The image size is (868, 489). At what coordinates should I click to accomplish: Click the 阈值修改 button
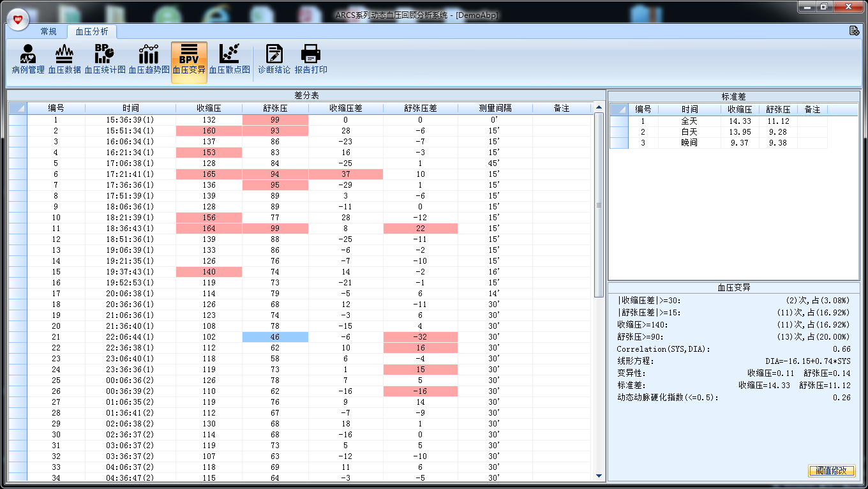831,470
